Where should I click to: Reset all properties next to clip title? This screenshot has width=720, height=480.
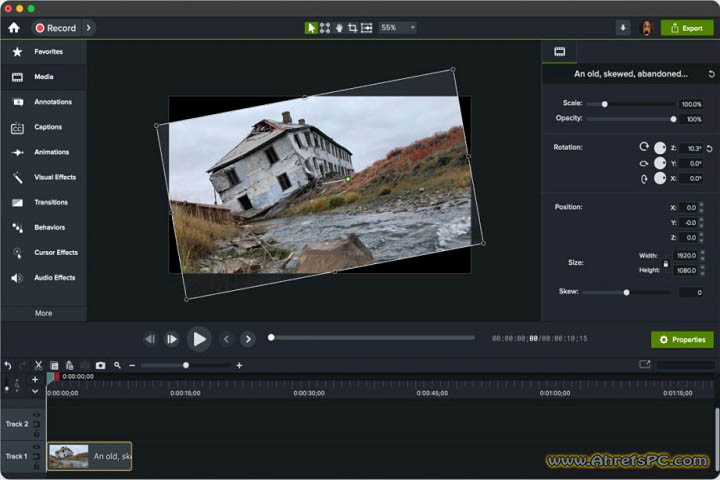point(711,74)
